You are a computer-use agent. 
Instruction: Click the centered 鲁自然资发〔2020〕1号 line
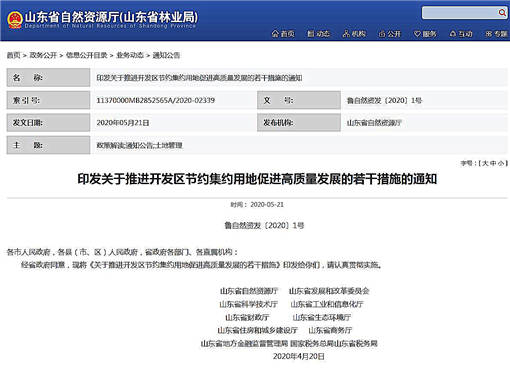pos(264,226)
